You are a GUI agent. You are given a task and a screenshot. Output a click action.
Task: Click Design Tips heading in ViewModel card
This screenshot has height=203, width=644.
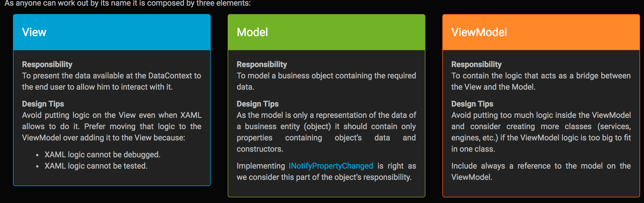[472, 104]
